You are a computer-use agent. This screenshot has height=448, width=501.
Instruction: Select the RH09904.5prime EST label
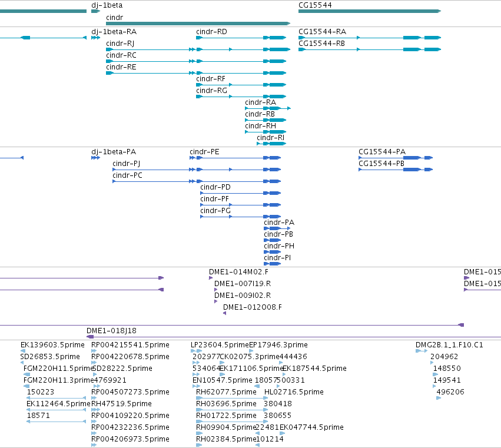226,427
